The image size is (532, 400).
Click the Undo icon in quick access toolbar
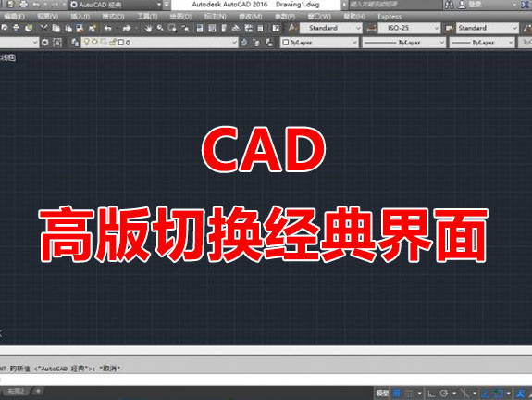coord(36,5)
